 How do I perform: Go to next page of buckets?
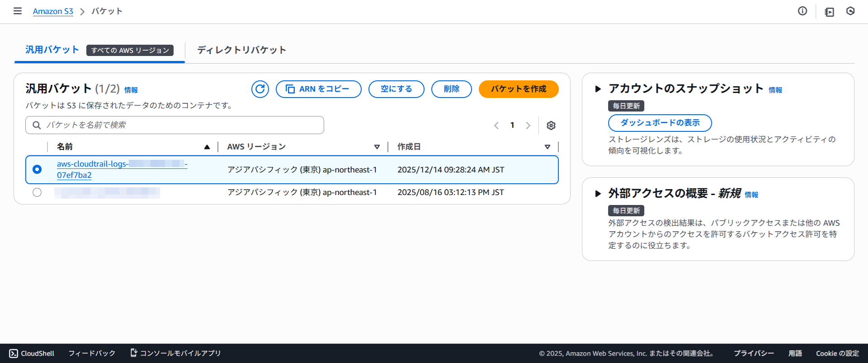(x=528, y=126)
